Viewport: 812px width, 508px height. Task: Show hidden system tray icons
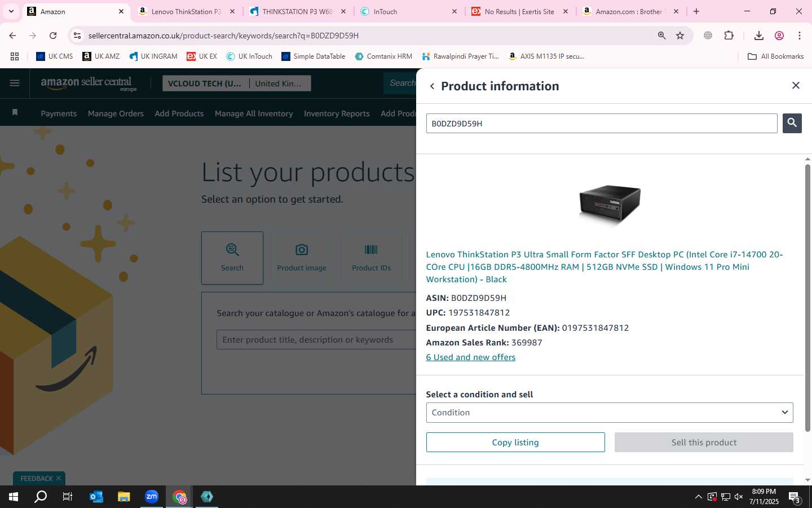tap(698, 497)
